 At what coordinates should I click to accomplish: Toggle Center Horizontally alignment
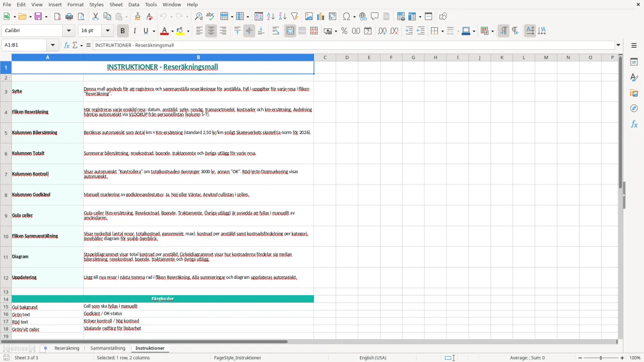[x=211, y=31]
